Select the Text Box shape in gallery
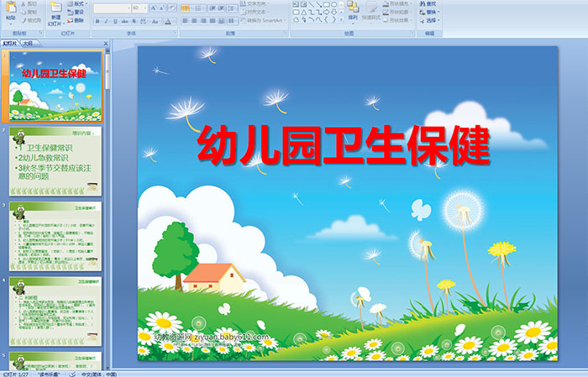The image size is (588, 377). point(296,4)
